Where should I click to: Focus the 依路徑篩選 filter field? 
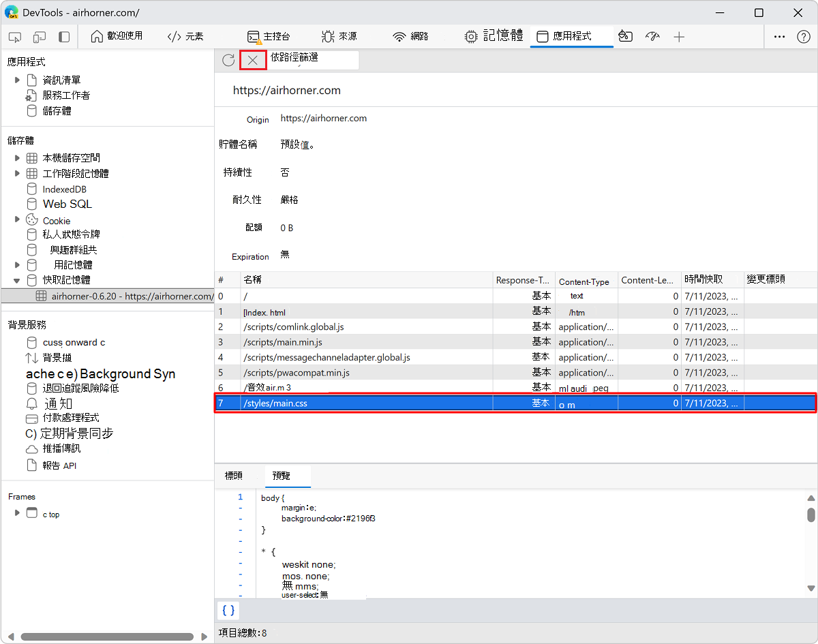(313, 59)
